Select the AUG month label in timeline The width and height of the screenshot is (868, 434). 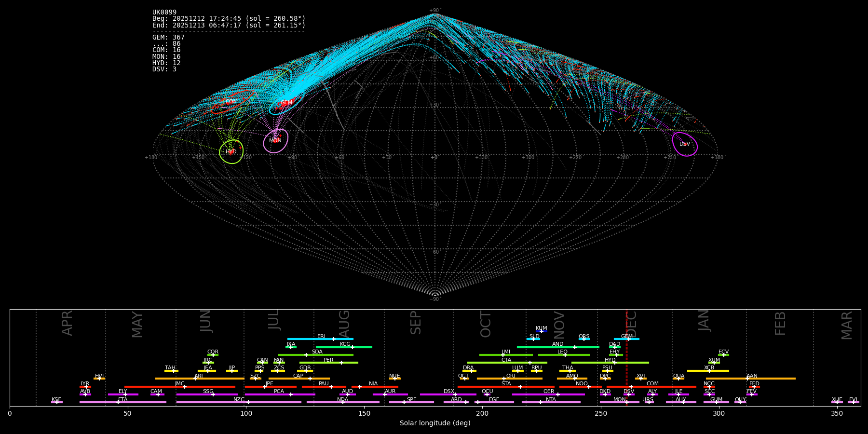pos(344,323)
